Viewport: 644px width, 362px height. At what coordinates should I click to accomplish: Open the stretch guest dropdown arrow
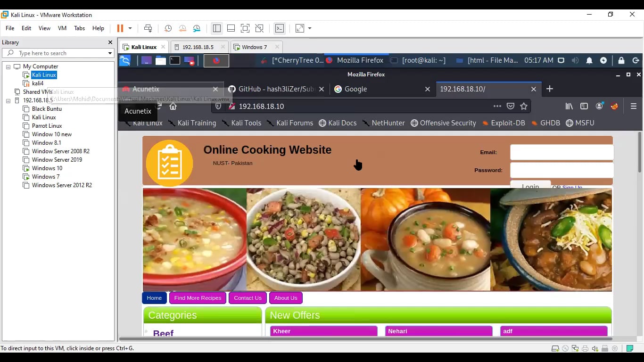310,28
